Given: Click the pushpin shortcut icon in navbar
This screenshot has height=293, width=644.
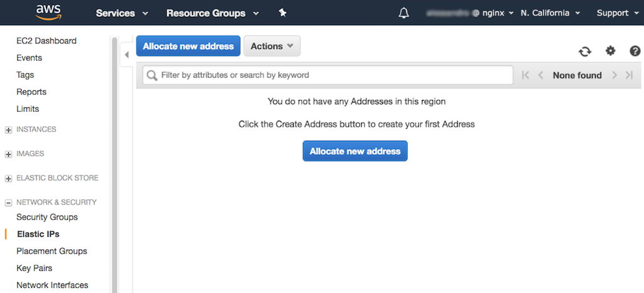Looking at the screenshot, I should pyautogui.click(x=282, y=13).
